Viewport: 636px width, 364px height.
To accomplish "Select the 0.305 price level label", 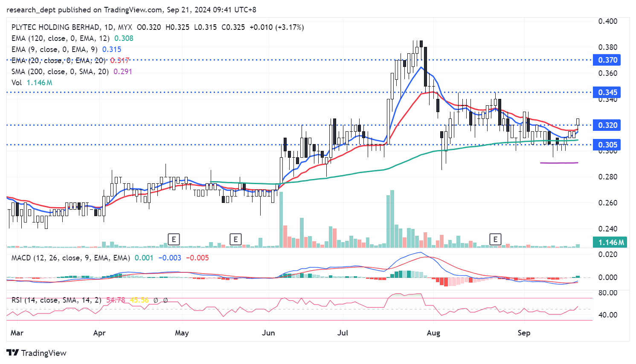I will tap(607, 145).
